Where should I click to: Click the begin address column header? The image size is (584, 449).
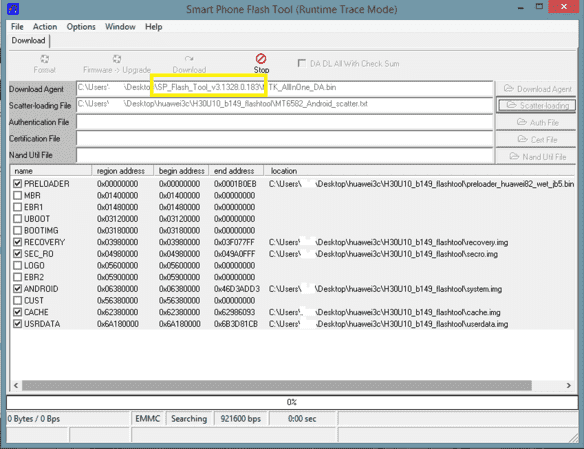181,171
